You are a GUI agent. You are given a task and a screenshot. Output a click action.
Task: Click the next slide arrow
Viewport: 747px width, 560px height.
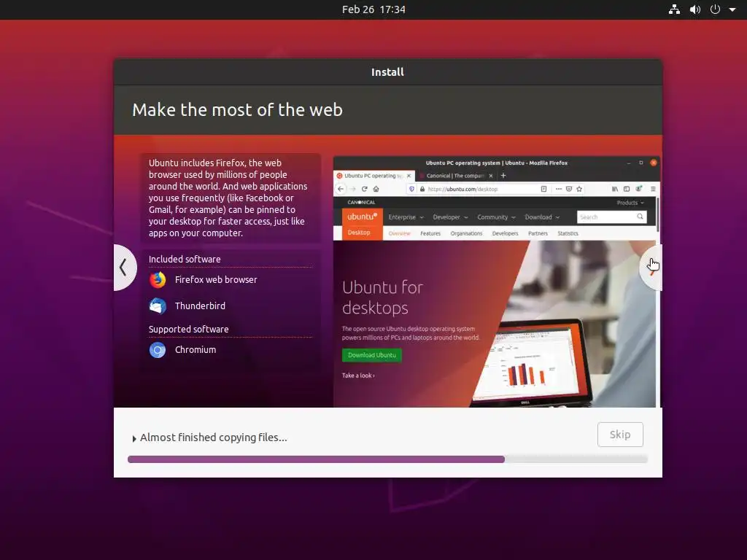[x=651, y=267]
